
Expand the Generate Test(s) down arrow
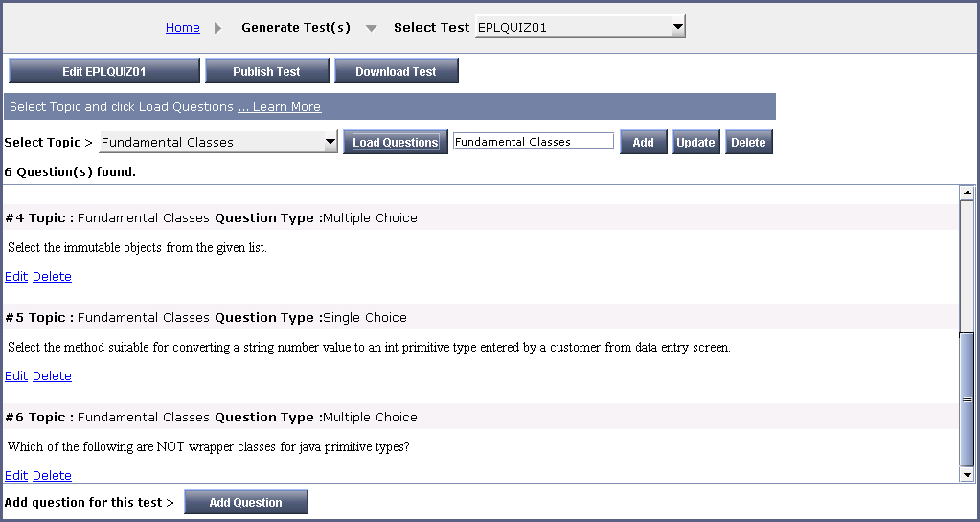point(372,28)
